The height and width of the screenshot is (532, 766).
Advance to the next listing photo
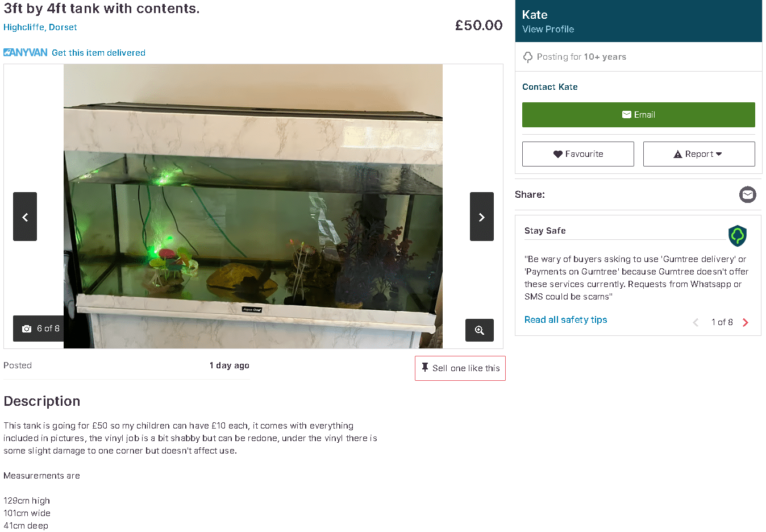(x=481, y=217)
